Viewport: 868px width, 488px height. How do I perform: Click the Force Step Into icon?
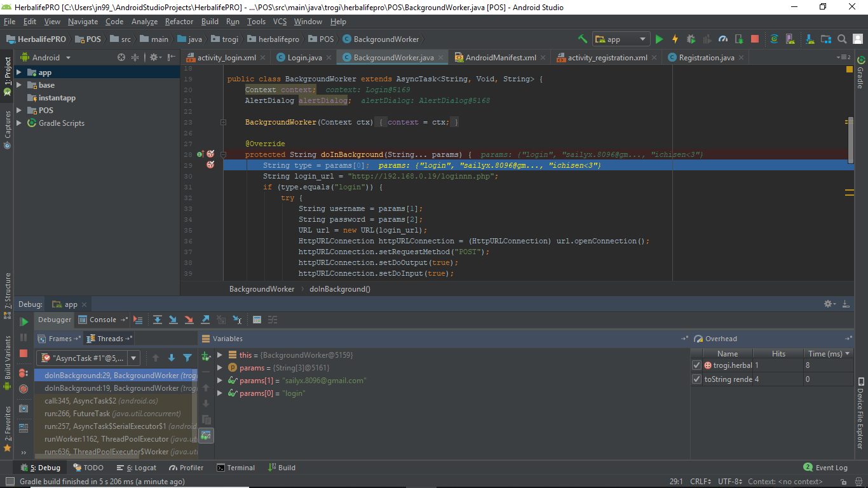click(189, 320)
